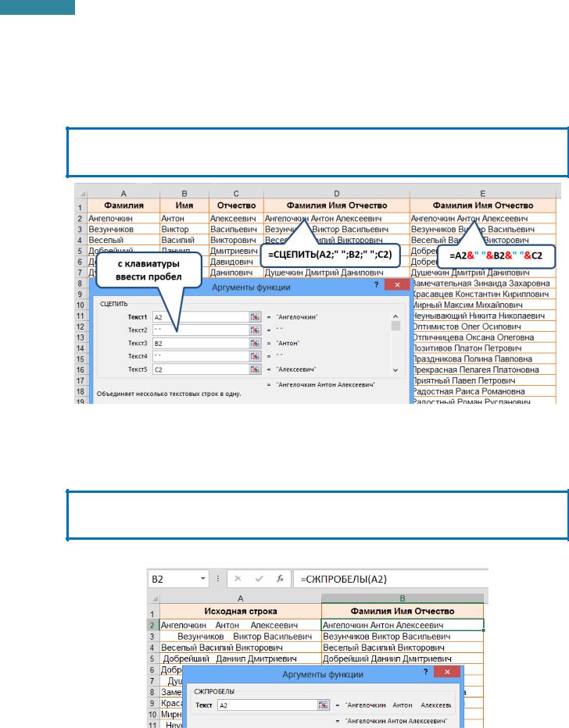569x728 pixels.
Task: Click cell Мирный Максим Михайлович
Action: [x=483, y=305]
